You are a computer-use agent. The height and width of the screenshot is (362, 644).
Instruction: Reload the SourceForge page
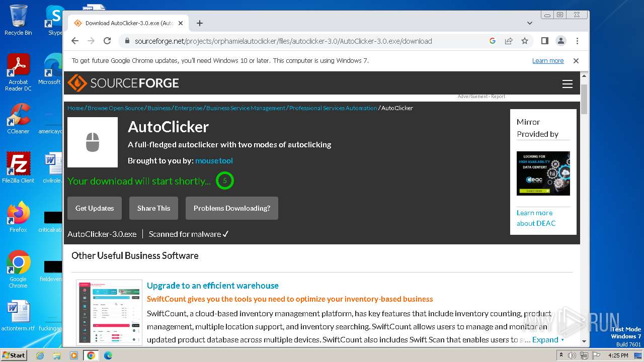[107, 41]
